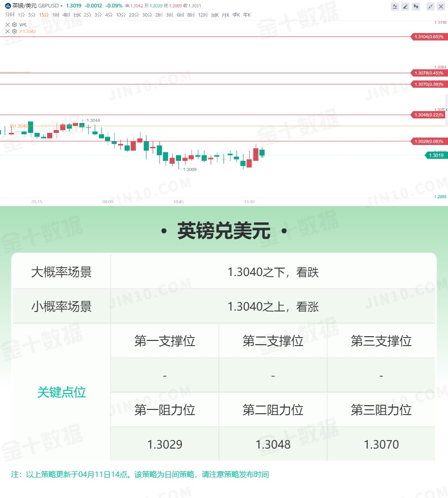Select the 1分 interval
The height and width of the screenshot is (498, 448).
[21, 15]
